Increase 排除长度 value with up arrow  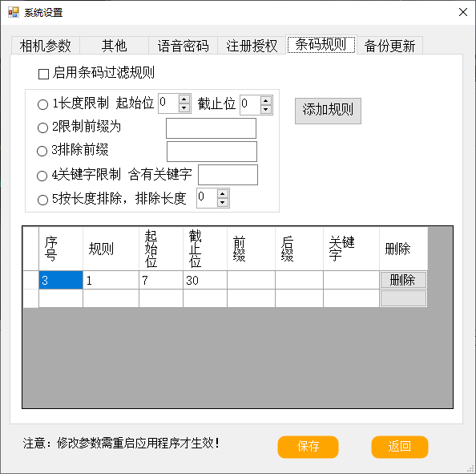click(x=223, y=193)
